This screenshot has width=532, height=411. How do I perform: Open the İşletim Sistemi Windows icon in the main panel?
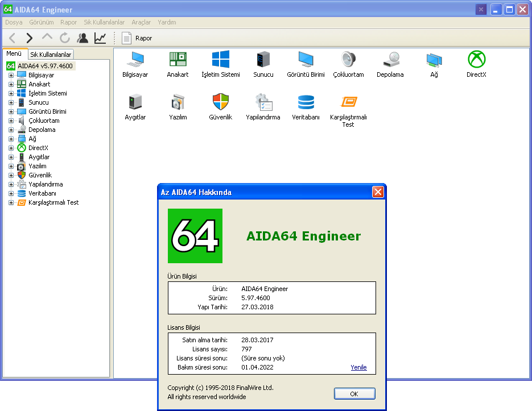click(221, 60)
